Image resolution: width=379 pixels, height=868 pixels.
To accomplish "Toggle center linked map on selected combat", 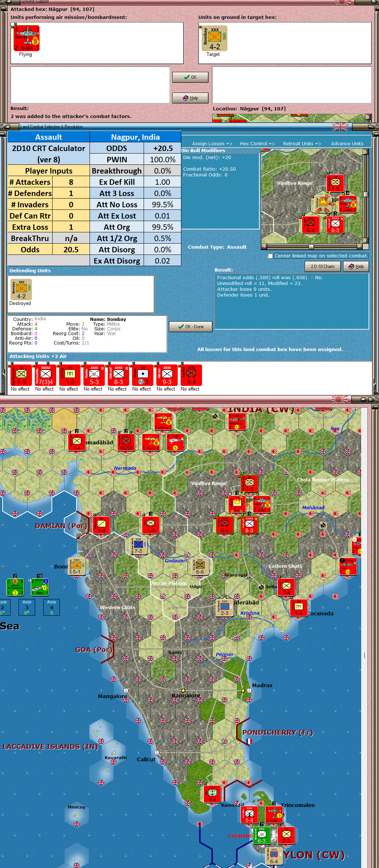I will (270, 256).
